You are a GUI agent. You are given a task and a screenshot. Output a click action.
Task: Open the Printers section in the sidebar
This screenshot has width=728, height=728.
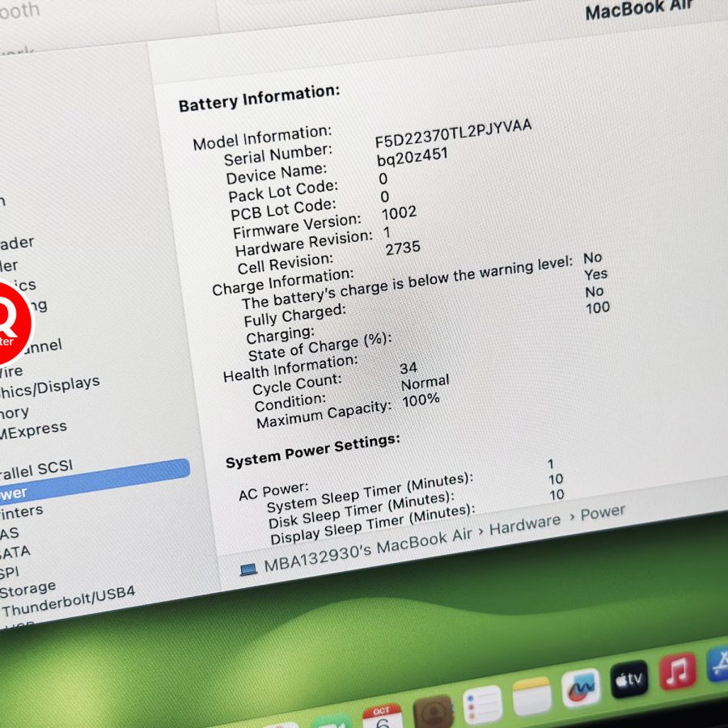click(x=21, y=512)
